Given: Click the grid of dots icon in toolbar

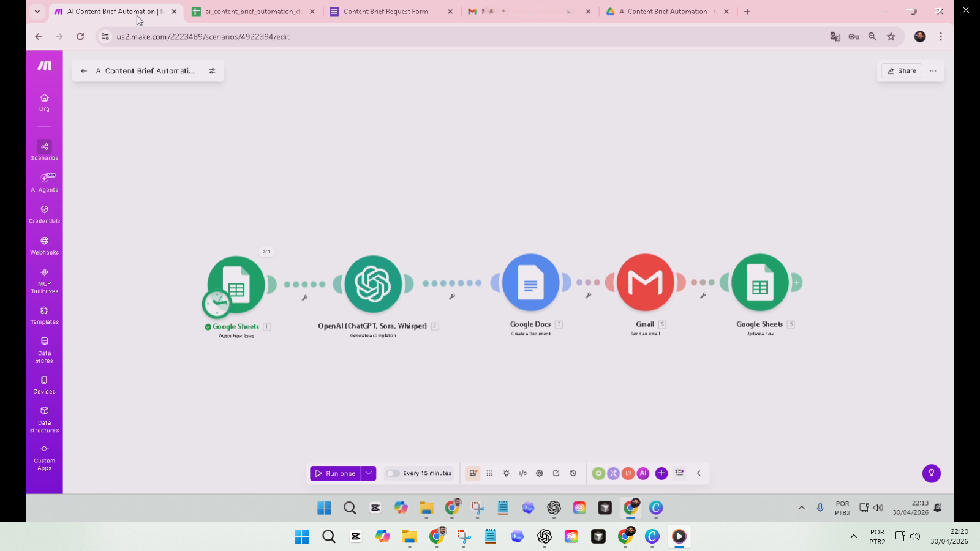Looking at the screenshot, I should point(489,473).
